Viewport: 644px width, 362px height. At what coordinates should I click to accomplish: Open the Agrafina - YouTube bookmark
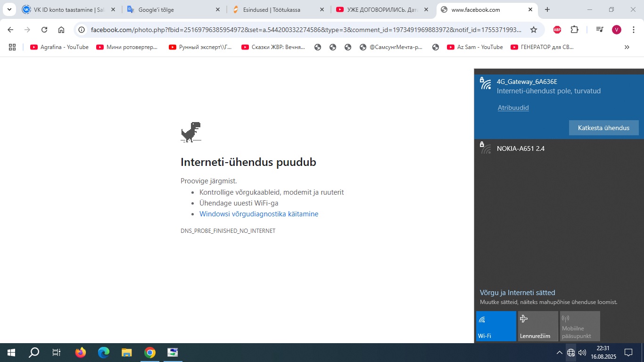tap(59, 47)
